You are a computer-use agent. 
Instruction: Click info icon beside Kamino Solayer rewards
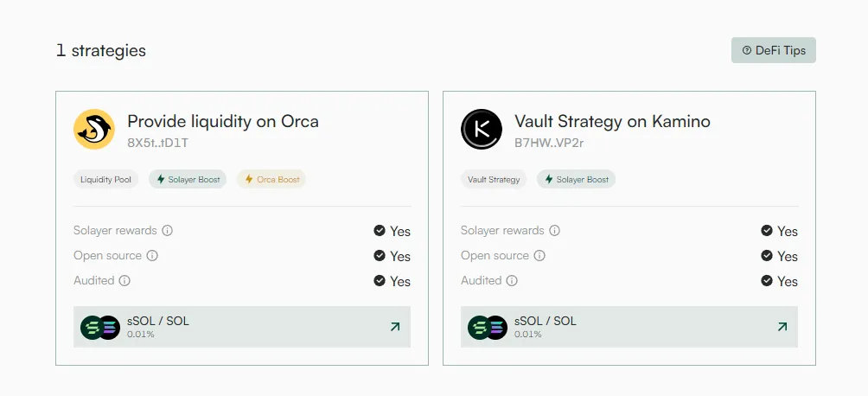(555, 231)
